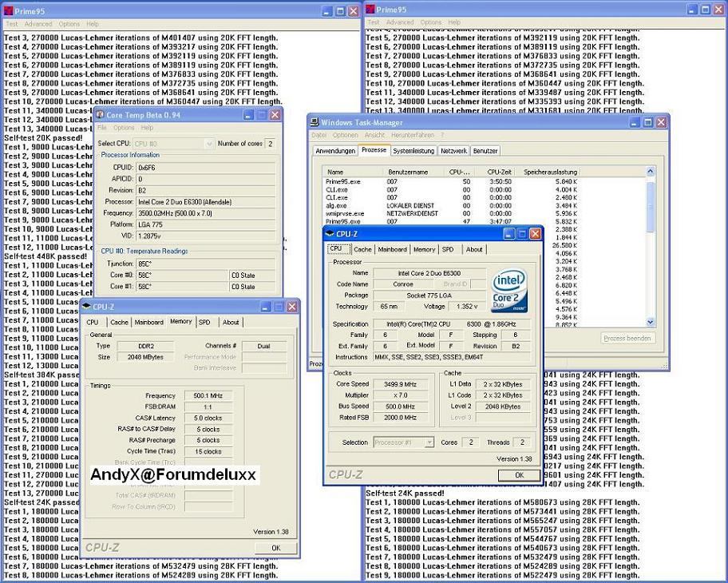Open About tab in the CPU-Z processor window
Viewport: 728px width, 583px height.
pos(474,249)
